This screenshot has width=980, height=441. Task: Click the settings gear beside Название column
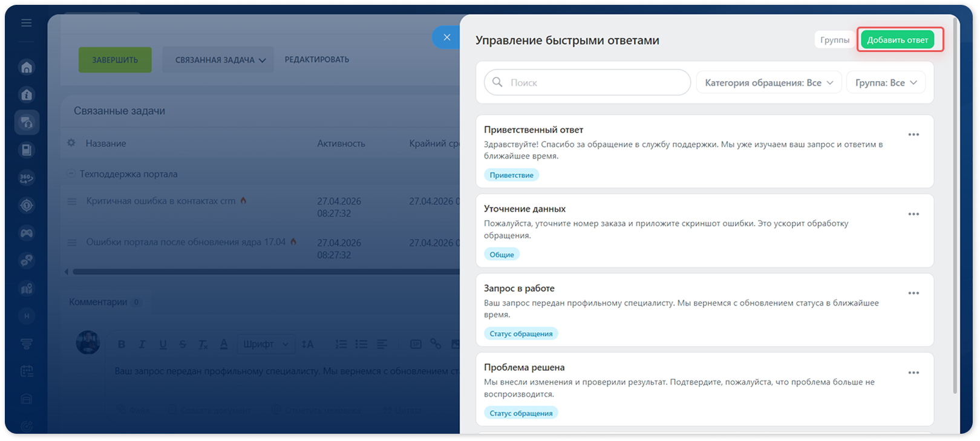(71, 143)
